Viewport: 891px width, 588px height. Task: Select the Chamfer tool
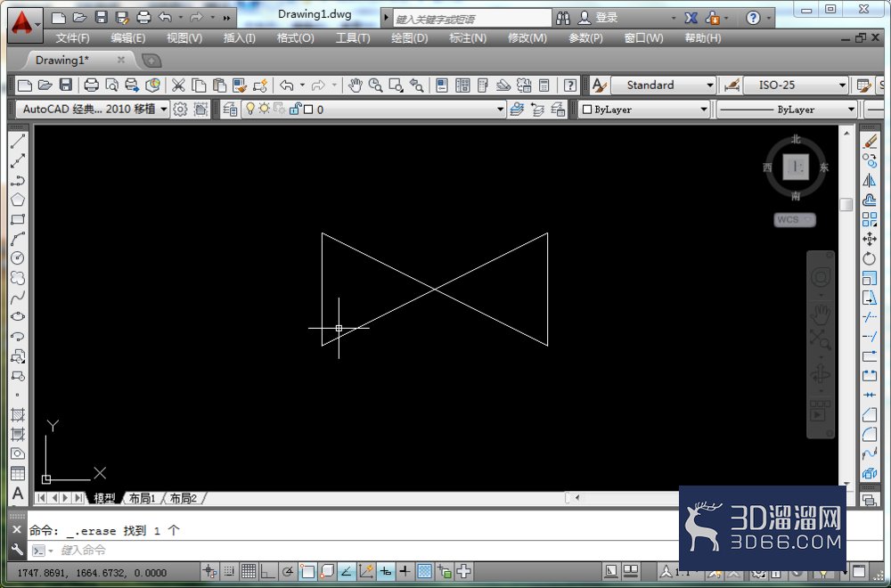tap(870, 415)
